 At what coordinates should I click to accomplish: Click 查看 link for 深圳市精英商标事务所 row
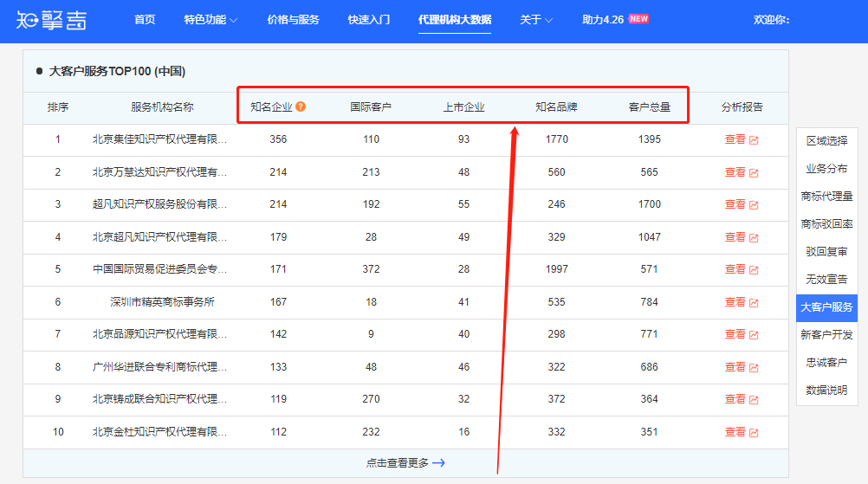(x=735, y=301)
